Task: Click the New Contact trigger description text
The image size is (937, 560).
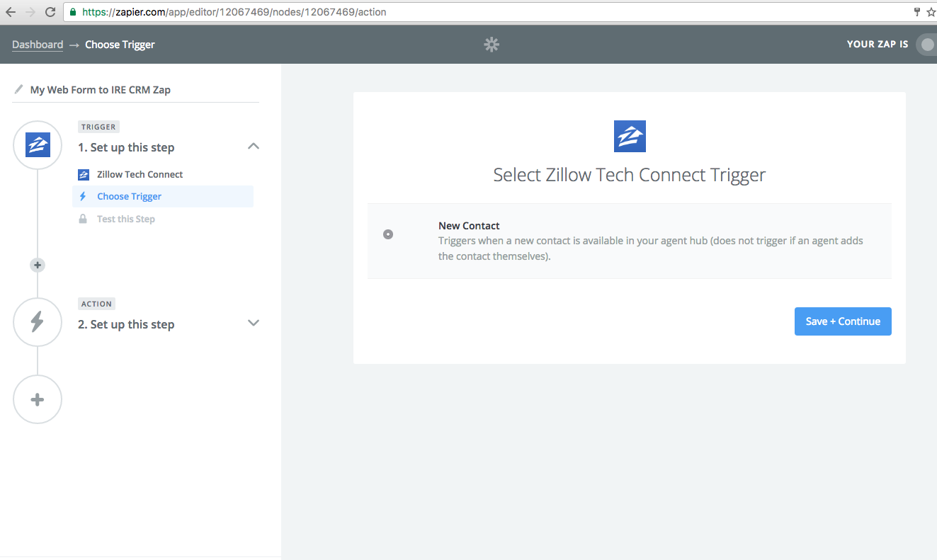Action: (651, 248)
